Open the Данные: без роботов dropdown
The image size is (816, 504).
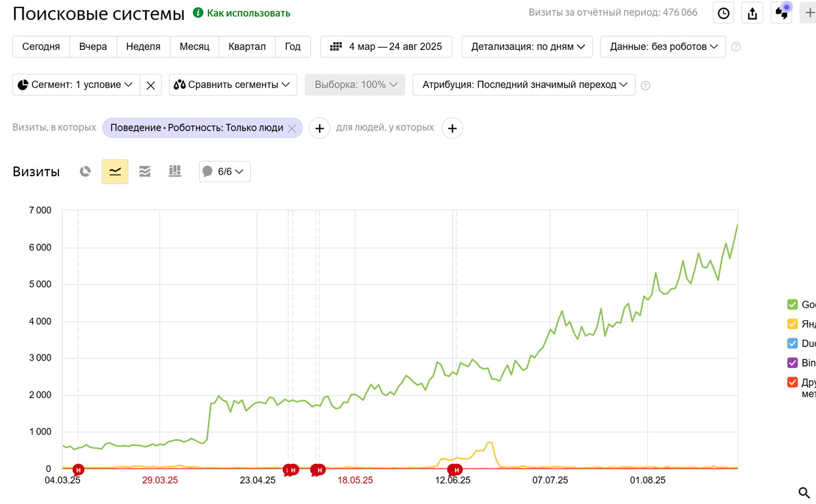click(663, 47)
